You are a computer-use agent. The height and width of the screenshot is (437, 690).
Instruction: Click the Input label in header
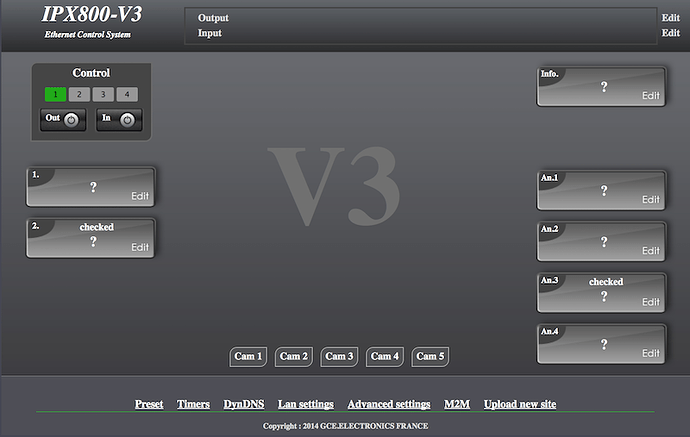pyautogui.click(x=210, y=33)
